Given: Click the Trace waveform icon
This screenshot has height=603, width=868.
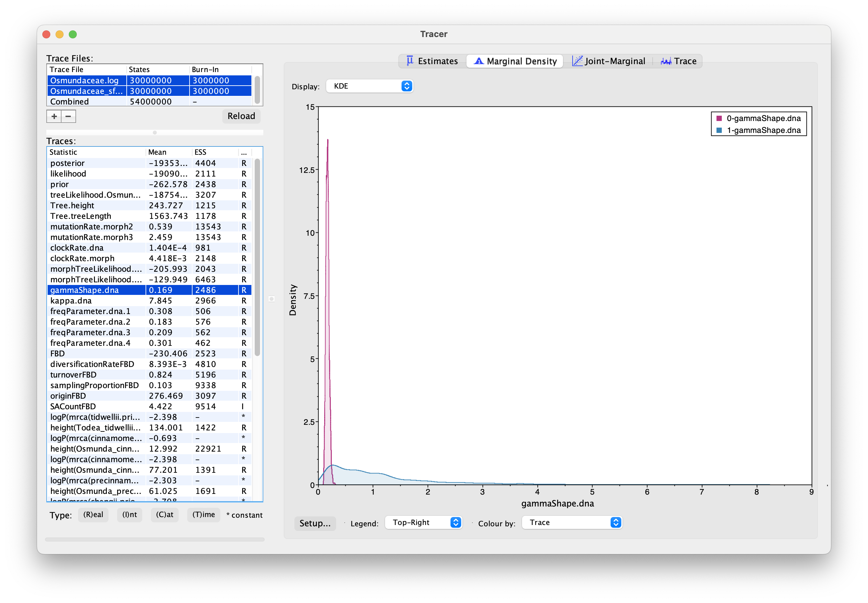Looking at the screenshot, I should pos(666,61).
